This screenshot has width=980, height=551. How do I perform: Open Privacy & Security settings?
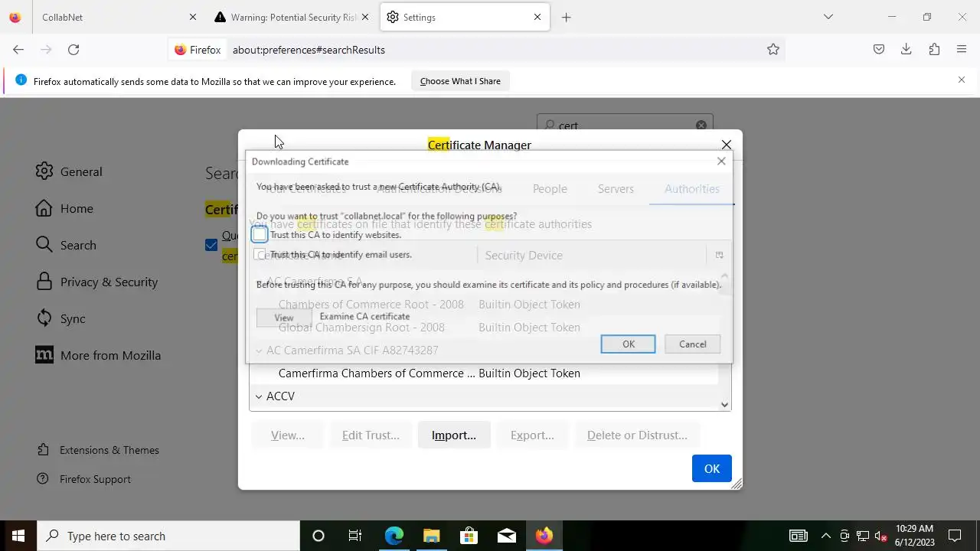[x=109, y=282]
